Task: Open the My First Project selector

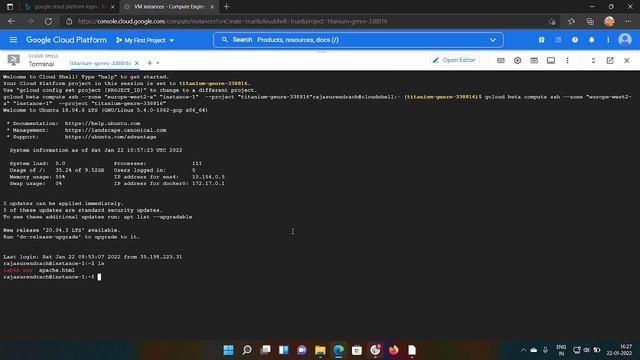Action: [x=145, y=40]
